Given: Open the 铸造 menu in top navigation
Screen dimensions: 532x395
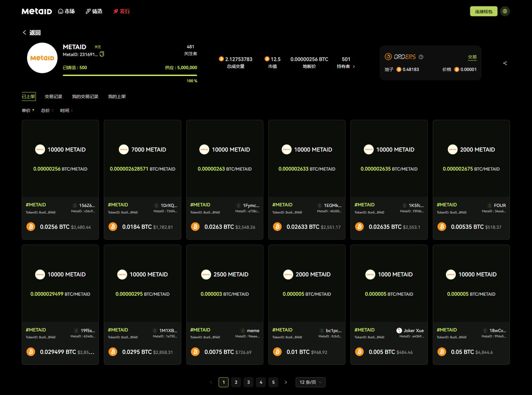Looking at the screenshot, I should pyautogui.click(x=94, y=11).
